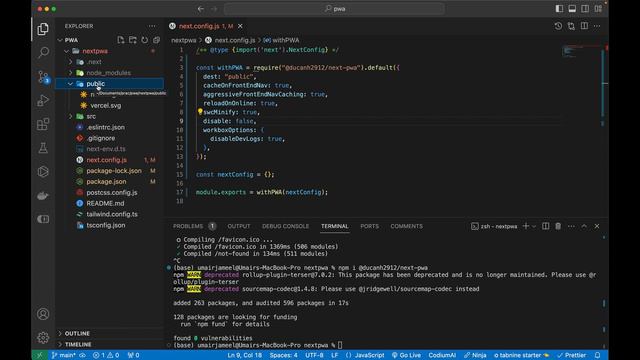Open the Run and Debug view
This screenshot has height=360, width=640.
(43, 100)
